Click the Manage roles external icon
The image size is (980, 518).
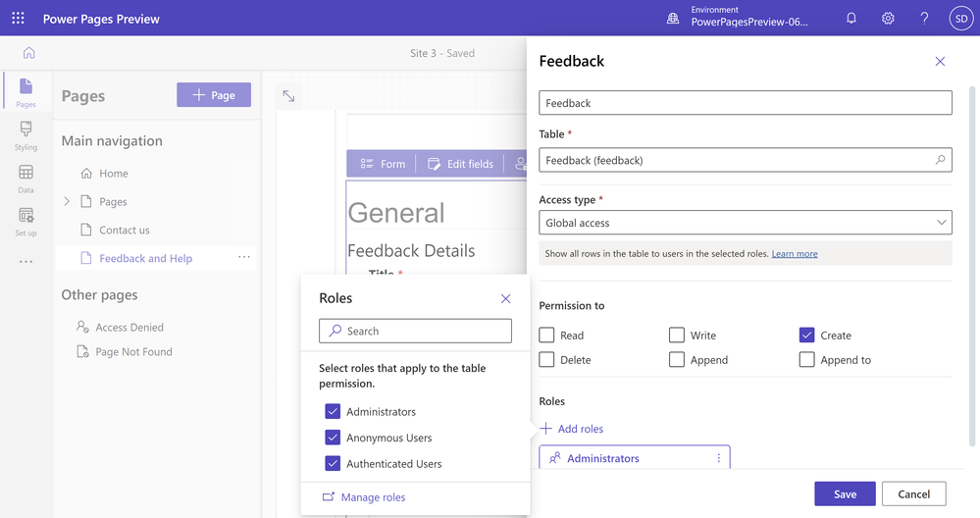click(x=328, y=497)
